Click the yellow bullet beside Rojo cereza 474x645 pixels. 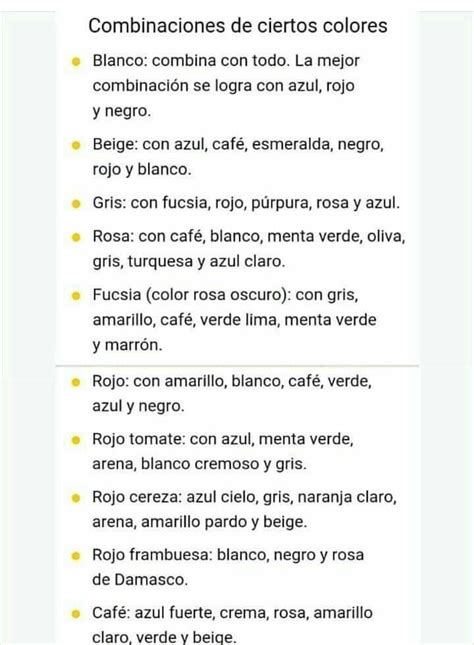click(76, 498)
